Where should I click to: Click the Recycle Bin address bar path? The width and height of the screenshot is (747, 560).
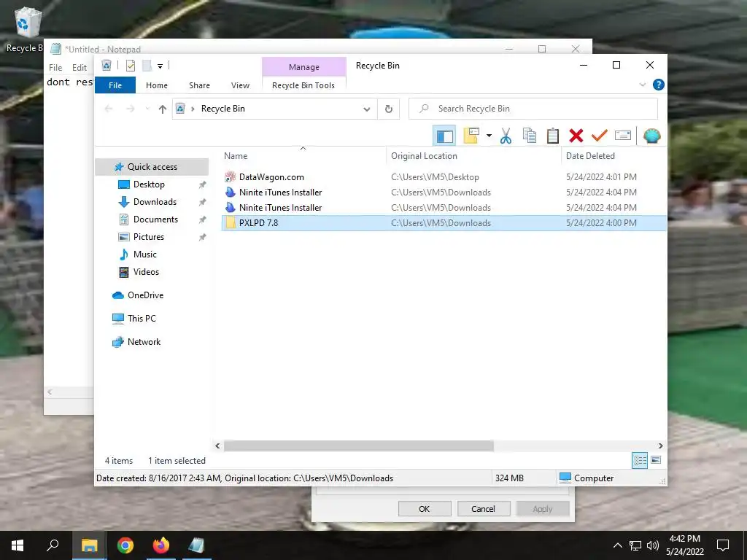(223, 109)
